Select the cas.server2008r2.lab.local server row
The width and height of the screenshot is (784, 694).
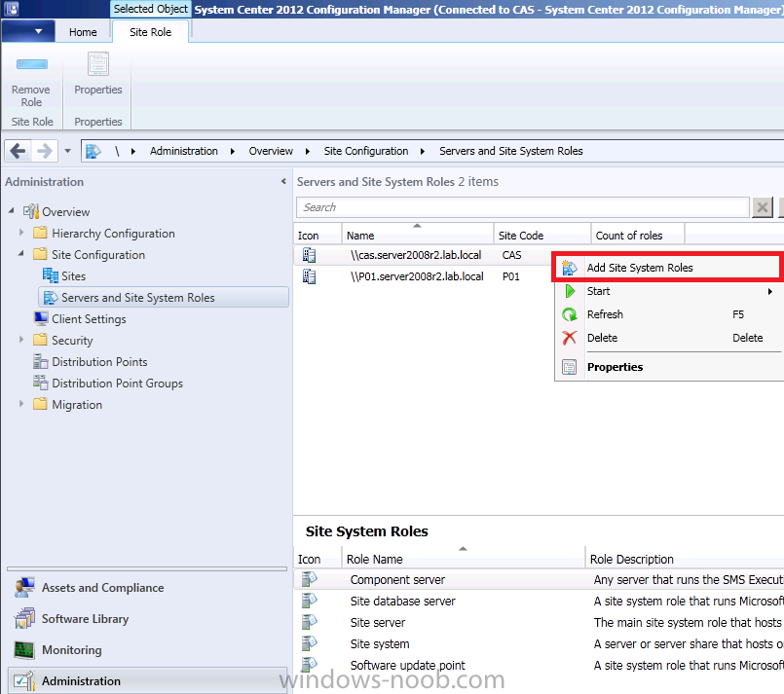pos(423,255)
